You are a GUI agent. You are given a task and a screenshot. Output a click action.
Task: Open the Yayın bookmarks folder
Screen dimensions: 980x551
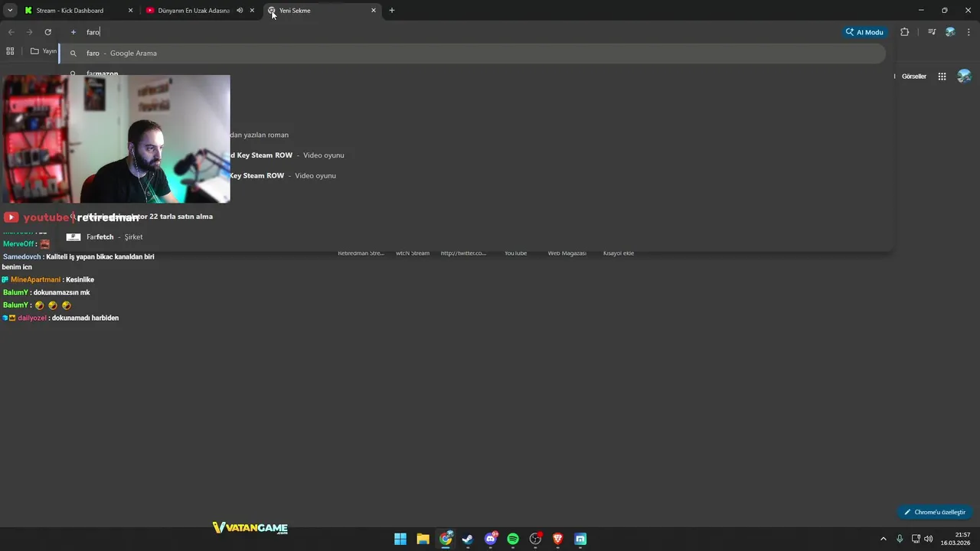tap(44, 51)
